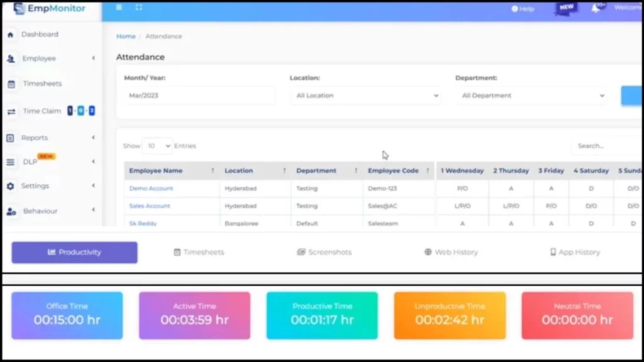Toggle the hamburger menu icon
Viewport: 644px width, 362px height.
tap(119, 8)
